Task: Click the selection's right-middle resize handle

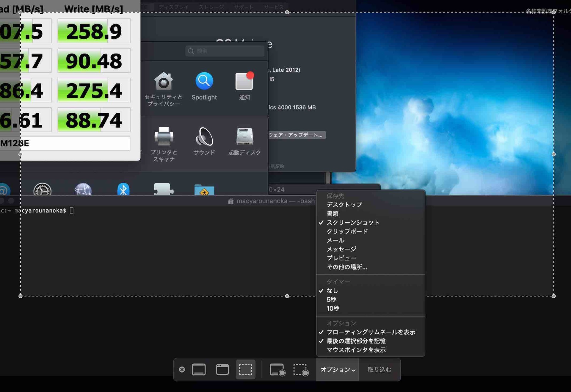Action: [554, 154]
